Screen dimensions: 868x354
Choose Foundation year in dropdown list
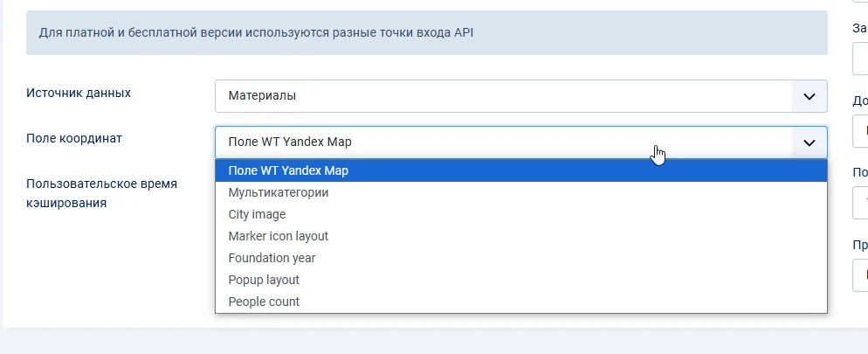[521, 258]
